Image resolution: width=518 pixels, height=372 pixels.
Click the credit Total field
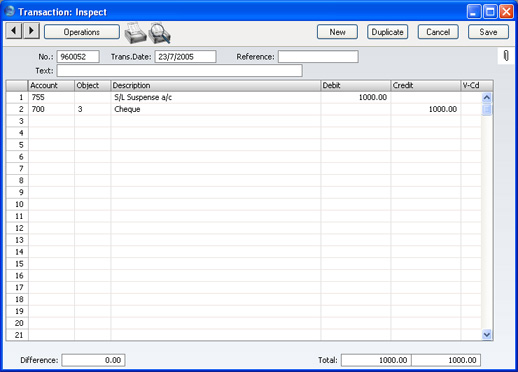(x=446, y=360)
